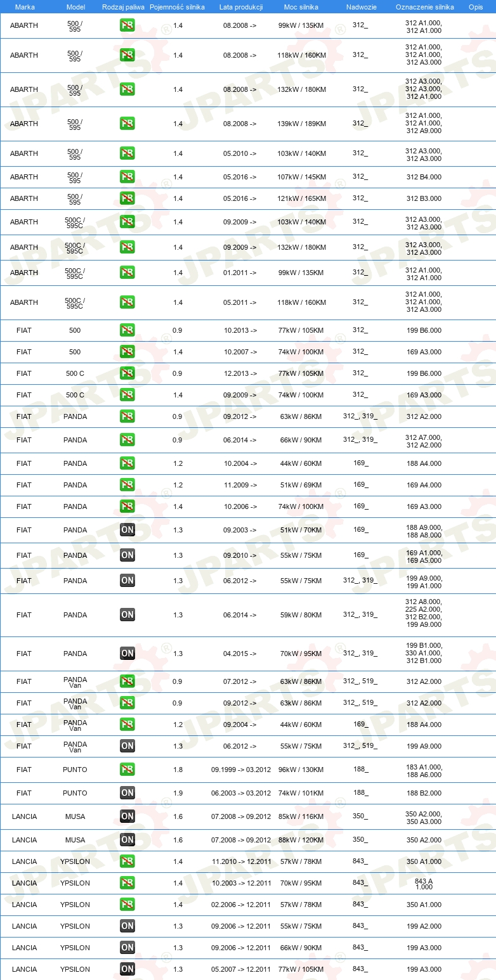Click the Oznaczenie silnika column header

click(x=425, y=7)
